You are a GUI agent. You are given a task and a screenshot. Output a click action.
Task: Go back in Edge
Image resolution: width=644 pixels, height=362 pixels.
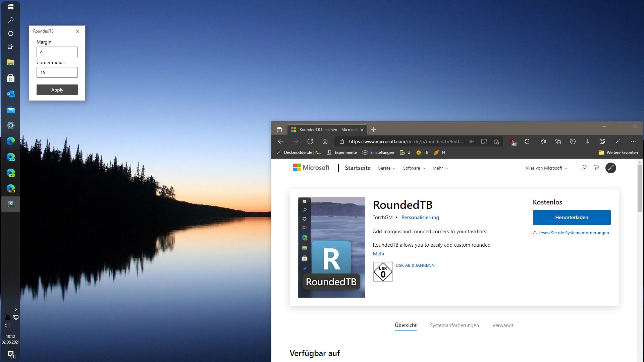pyautogui.click(x=281, y=141)
